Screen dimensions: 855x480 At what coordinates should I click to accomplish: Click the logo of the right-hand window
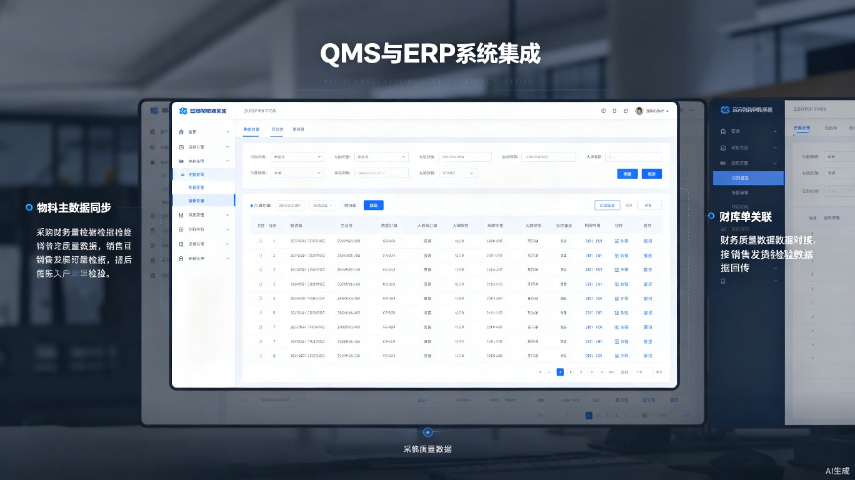[x=725, y=110]
